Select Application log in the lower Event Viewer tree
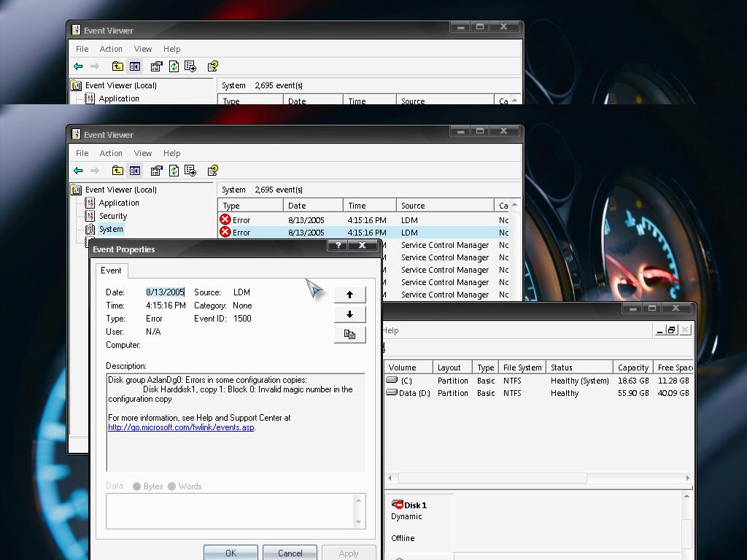 [119, 203]
